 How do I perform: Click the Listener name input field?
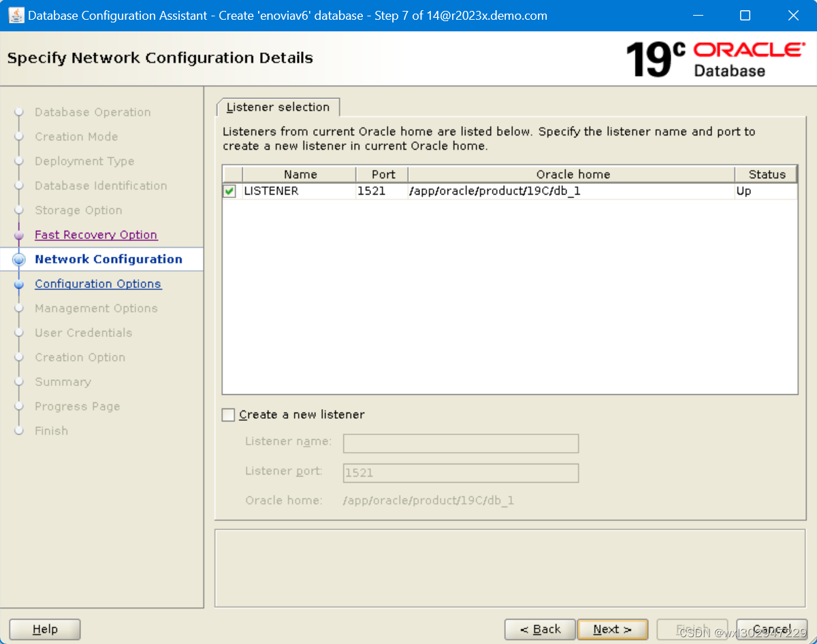[461, 444]
